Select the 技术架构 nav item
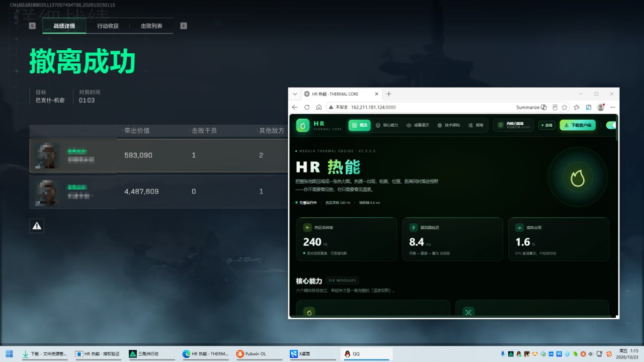Viewport: 644px width, 362px height. tap(449, 125)
